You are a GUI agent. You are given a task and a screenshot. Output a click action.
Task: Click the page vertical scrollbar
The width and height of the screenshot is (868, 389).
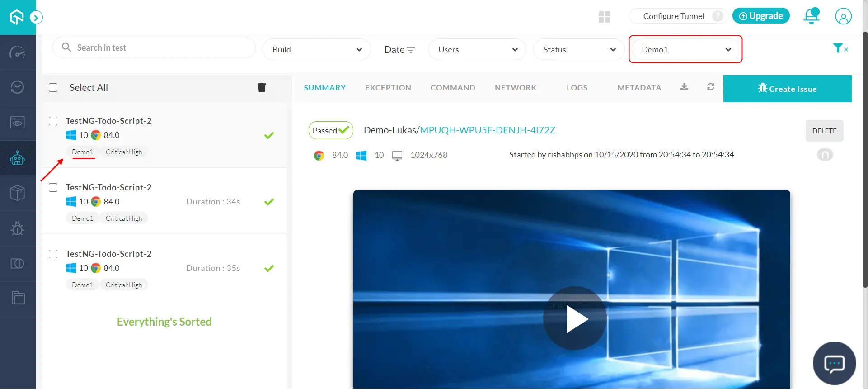pyautogui.click(x=865, y=160)
